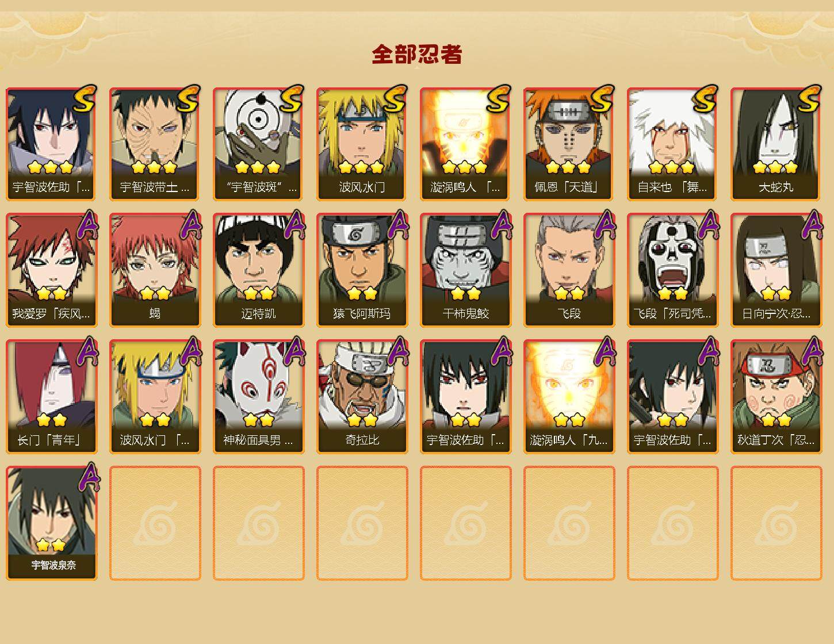Image resolution: width=834 pixels, height=644 pixels.
Task: Select the 波风水门 S-rank ninja card
Action: point(362,144)
